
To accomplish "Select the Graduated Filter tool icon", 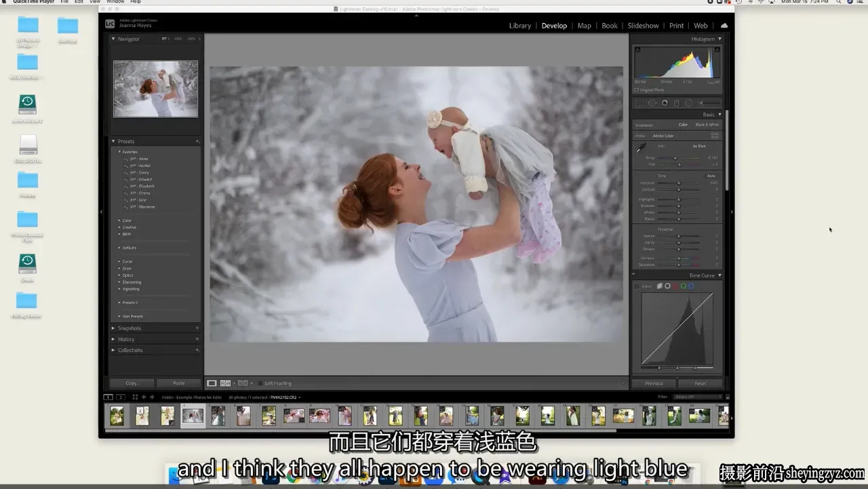I will click(677, 103).
